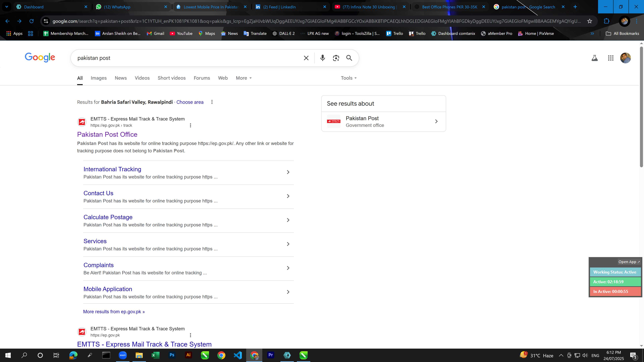Switch to Videos results tab
The image size is (644, 362).
tap(142, 78)
